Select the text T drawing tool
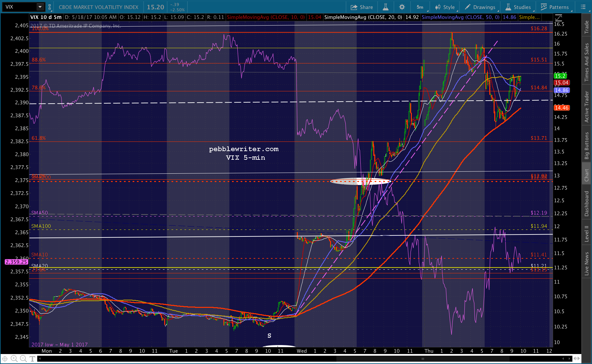The height and width of the screenshot is (364, 592). click(x=32, y=359)
